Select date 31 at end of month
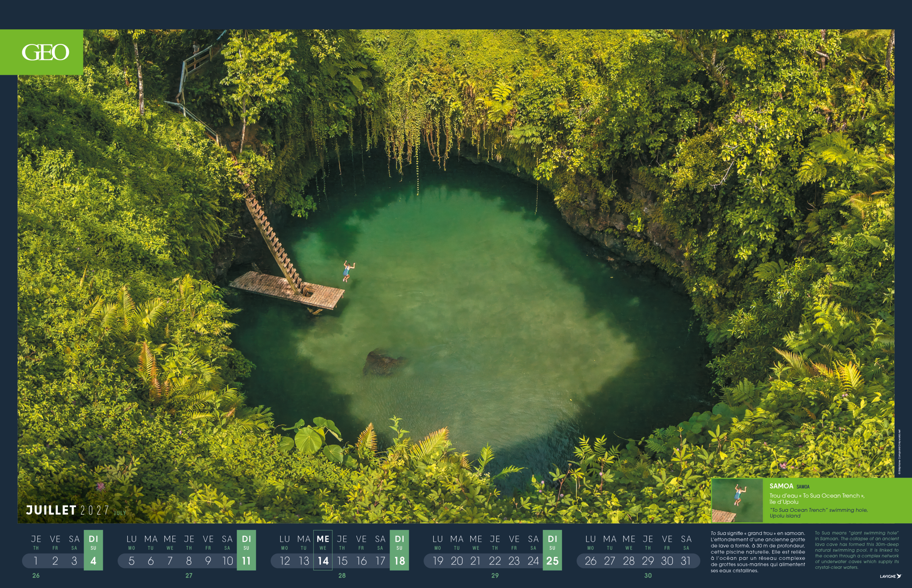This screenshot has height=588, width=912. pyautogui.click(x=686, y=561)
